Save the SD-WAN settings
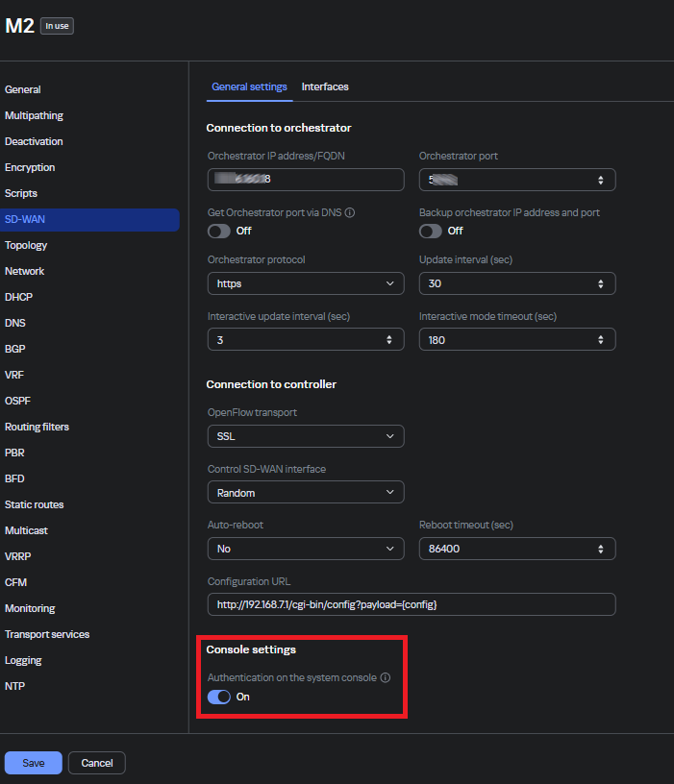The width and height of the screenshot is (674, 784). (x=34, y=763)
